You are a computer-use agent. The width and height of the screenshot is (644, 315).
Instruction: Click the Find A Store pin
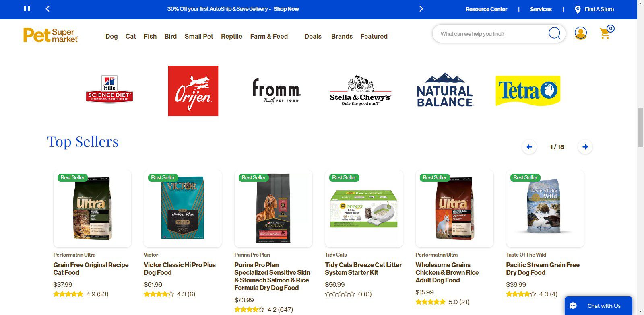pos(578,9)
